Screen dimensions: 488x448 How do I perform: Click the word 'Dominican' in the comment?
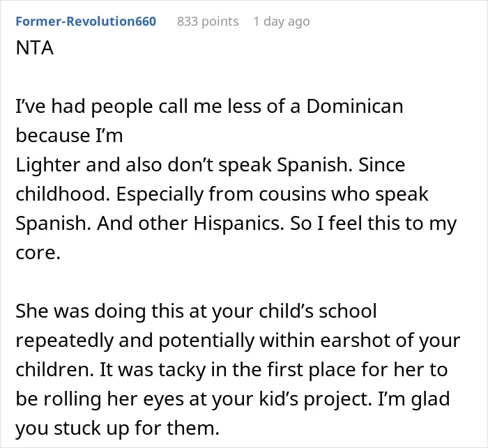[x=355, y=106]
